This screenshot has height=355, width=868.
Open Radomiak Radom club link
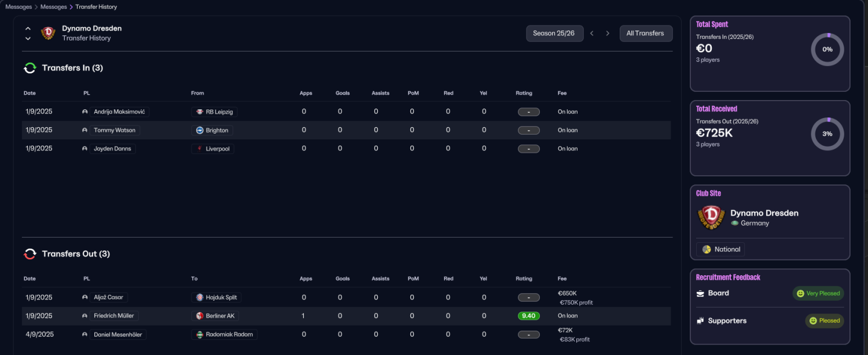(225, 334)
